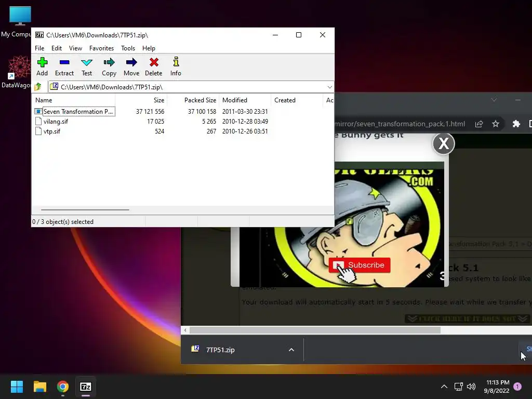Open the volume speaker tray icon

pos(471,387)
